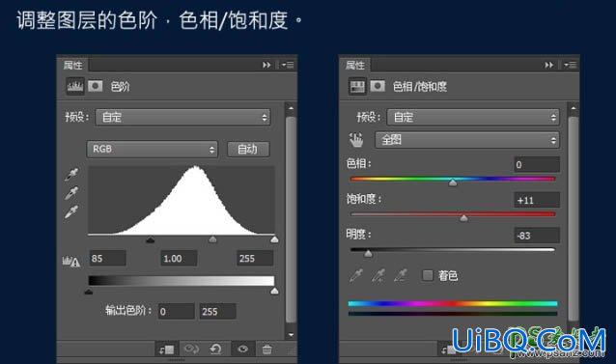The image size is (616, 364).
Task: Select the 属性 tab in Hue/Saturation panel
Action: [x=355, y=65]
